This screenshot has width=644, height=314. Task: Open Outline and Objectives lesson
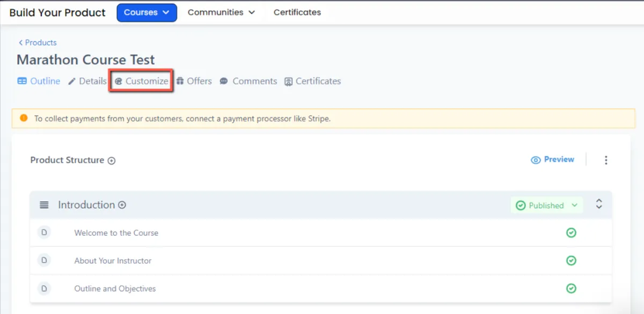point(115,289)
